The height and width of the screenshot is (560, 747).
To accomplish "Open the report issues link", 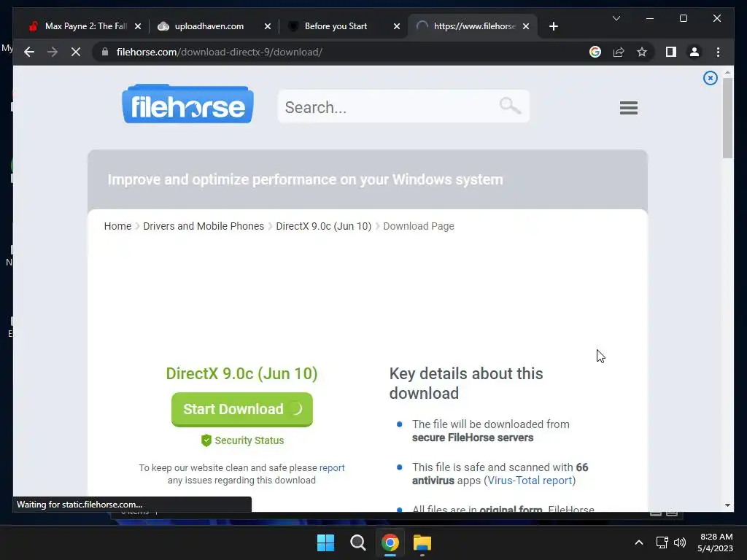I will click(x=332, y=467).
